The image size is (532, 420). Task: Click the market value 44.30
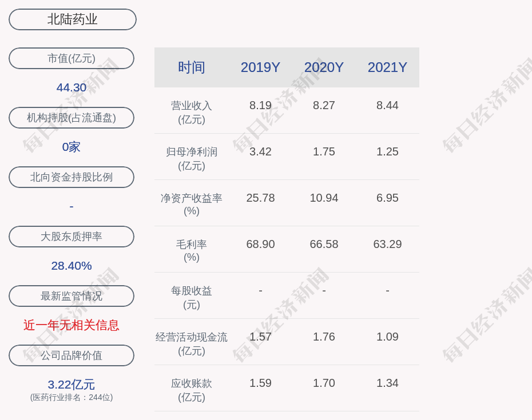click(x=72, y=87)
